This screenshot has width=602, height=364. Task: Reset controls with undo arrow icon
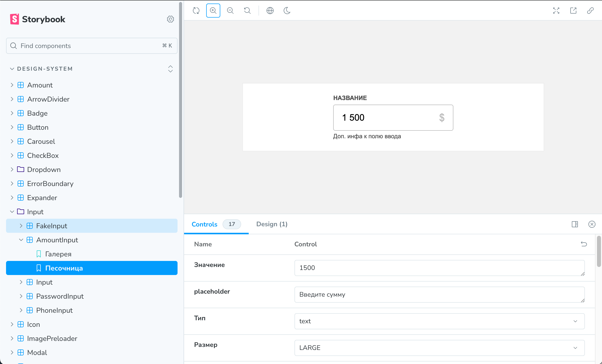point(584,244)
